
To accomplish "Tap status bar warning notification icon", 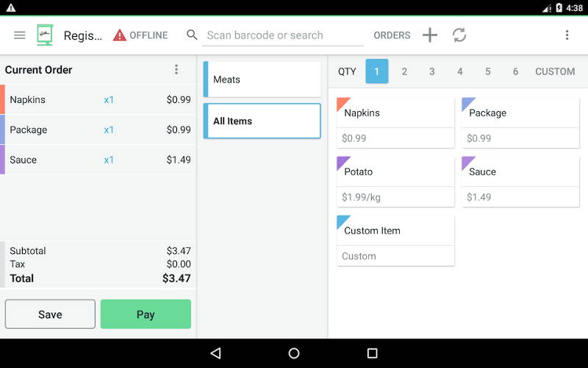I will 11,7.
